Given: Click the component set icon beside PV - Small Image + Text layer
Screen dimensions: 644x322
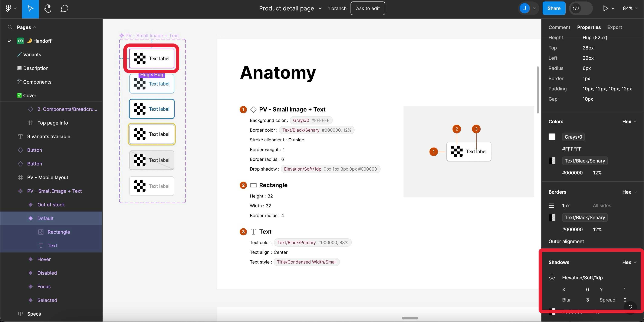Looking at the screenshot, I should 20,191.
